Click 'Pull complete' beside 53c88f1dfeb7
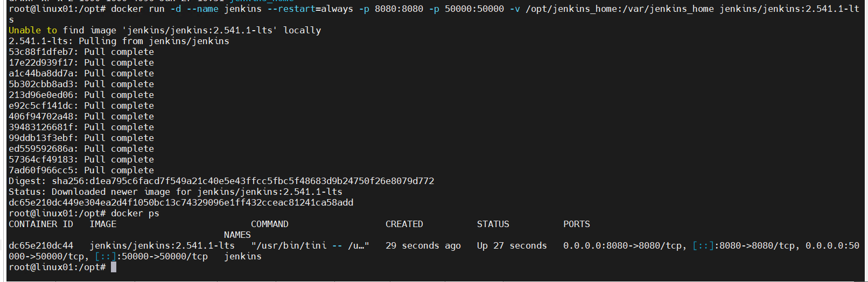Screen dimensions: 868x282 coord(119,52)
